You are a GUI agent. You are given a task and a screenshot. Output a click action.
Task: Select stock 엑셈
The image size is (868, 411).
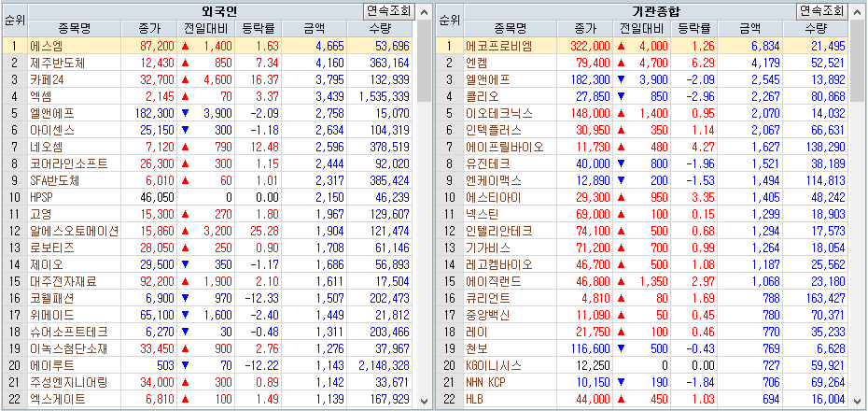click(41, 96)
